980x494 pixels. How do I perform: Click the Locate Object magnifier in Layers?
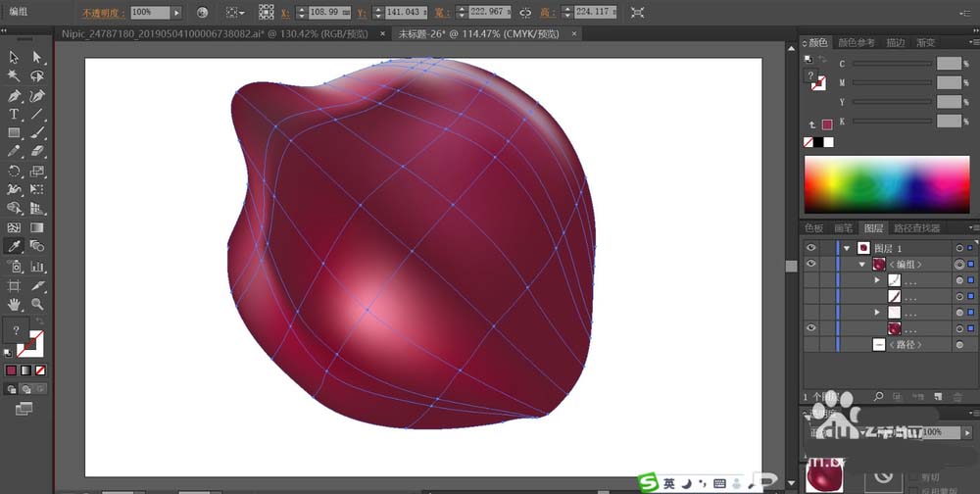(878, 396)
